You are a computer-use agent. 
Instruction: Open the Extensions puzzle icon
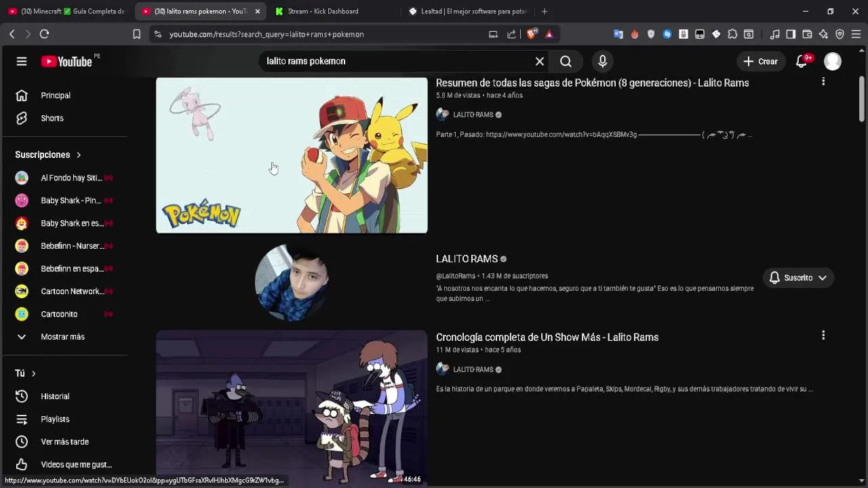click(x=732, y=34)
